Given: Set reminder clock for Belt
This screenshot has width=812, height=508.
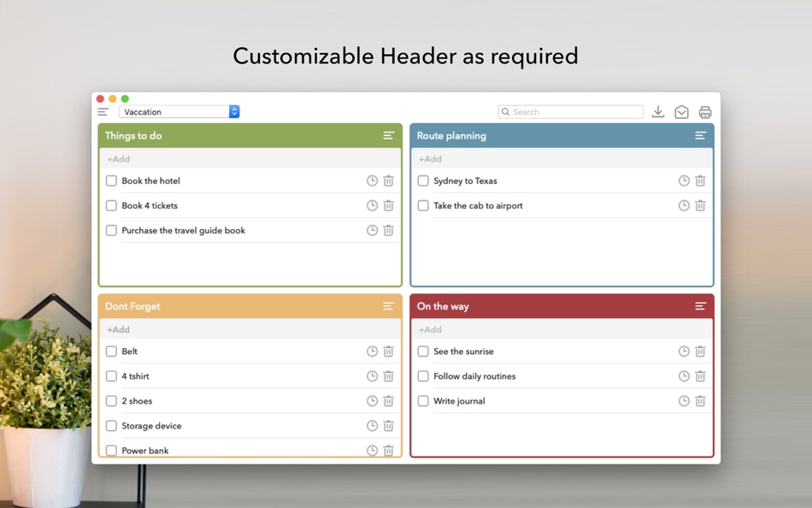Looking at the screenshot, I should click(373, 351).
